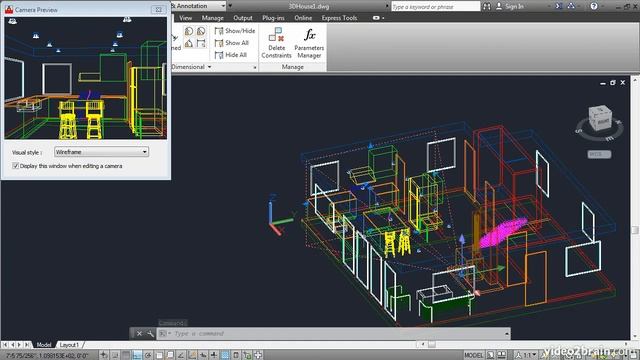640x360 pixels.
Task: Toggle Object Snap in status bar
Action: coord(159,355)
